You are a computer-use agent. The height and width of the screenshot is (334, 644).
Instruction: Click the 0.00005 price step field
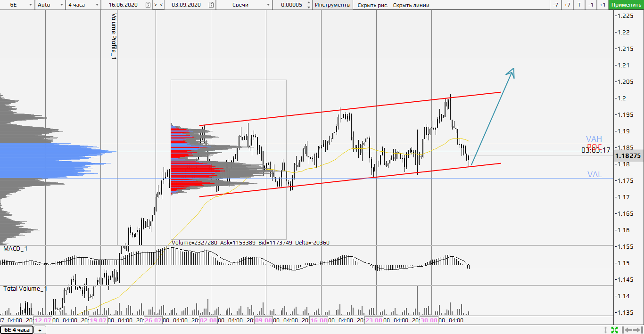point(291,5)
